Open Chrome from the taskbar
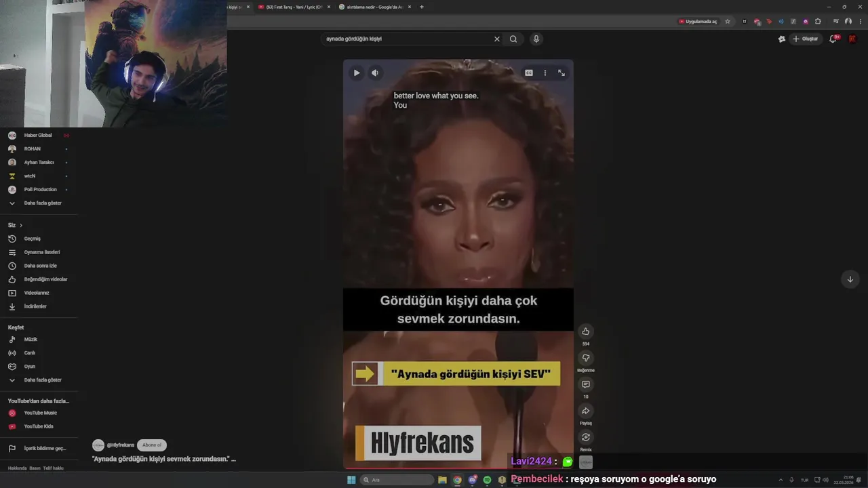The width and height of the screenshot is (868, 488). click(x=458, y=480)
